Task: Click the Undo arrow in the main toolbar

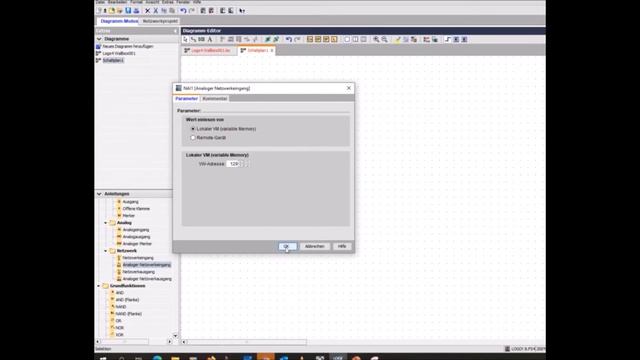Action: [183, 11]
